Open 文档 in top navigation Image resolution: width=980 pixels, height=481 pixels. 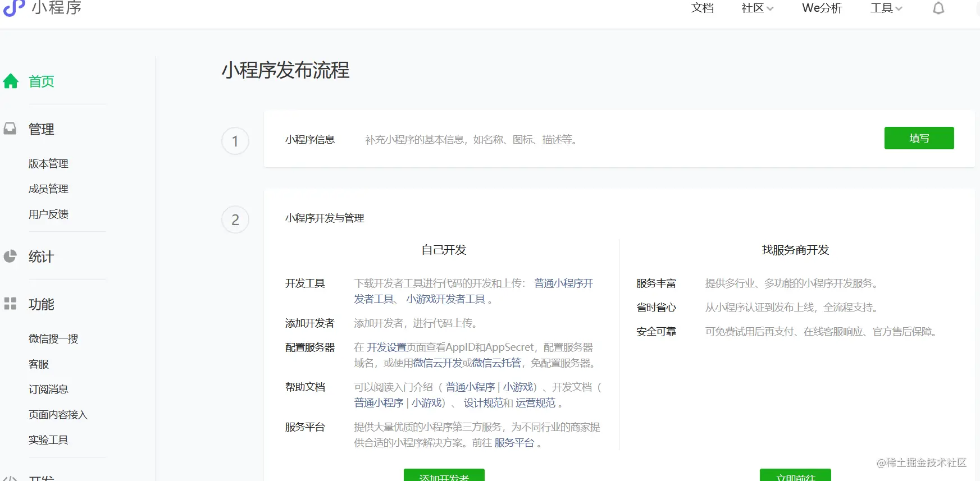tap(702, 8)
